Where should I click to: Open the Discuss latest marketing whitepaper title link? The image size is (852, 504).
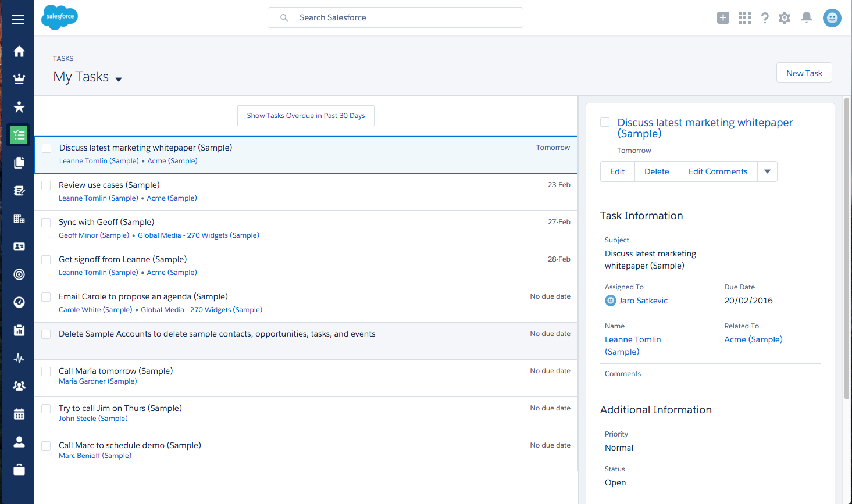tap(705, 128)
